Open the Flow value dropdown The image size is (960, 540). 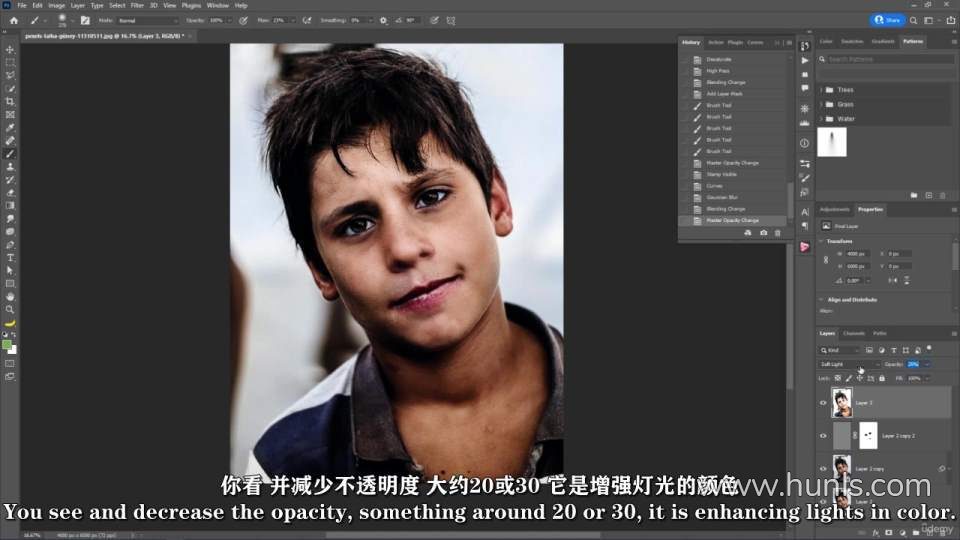click(x=293, y=20)
